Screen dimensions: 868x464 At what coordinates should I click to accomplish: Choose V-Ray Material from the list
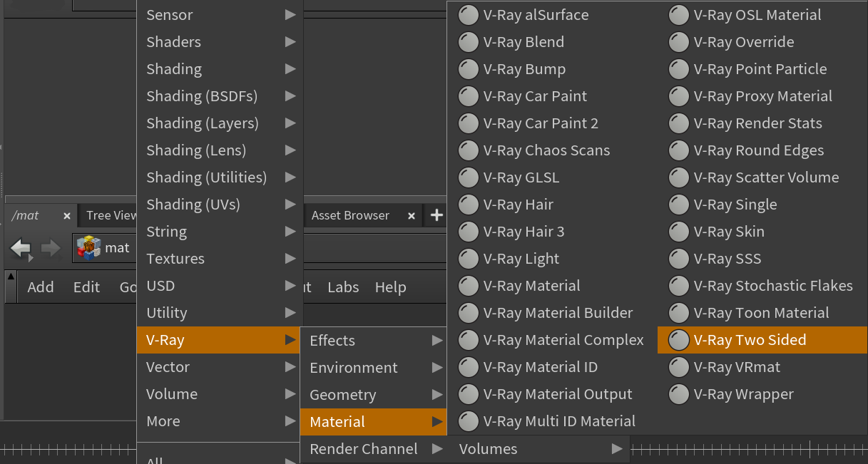click(x=552, y=286)
